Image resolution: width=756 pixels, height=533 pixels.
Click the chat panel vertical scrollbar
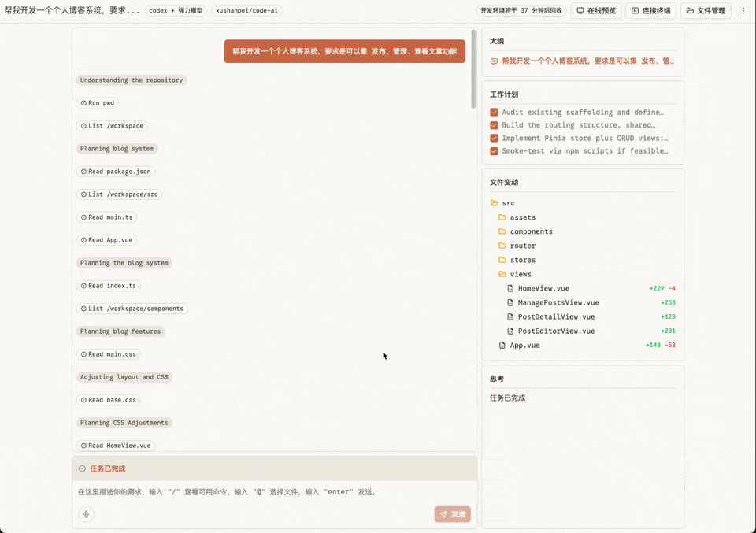point(473,69)
